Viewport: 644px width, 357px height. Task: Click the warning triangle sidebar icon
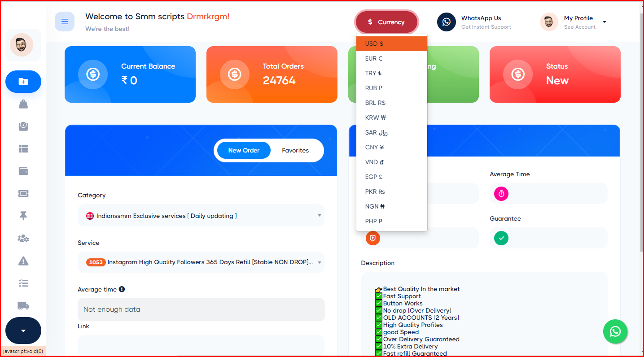23,261
